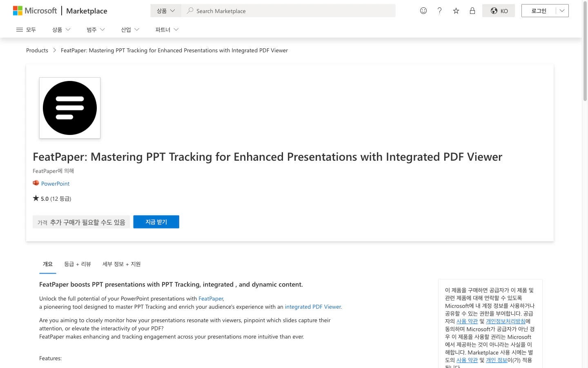
Task: Open the feedback smiley icon
Action: [x=423, y=11]
